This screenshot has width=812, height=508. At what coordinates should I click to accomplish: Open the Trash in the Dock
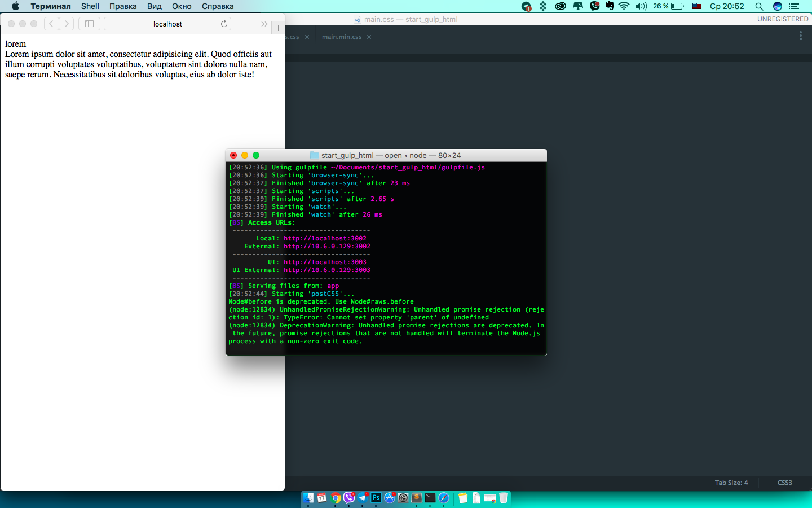pyautogui.click(x=504, y=498)
